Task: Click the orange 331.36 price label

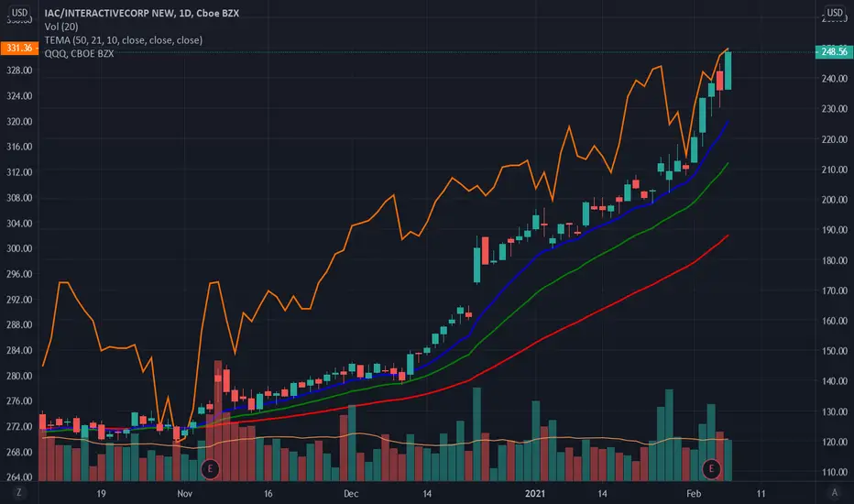Action: (19, 48)
